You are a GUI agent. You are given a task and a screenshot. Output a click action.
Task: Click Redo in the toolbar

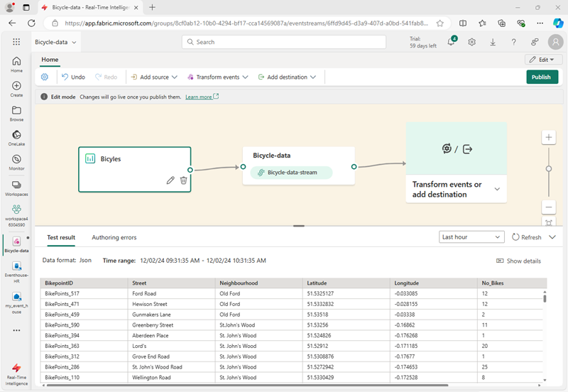(x=106, y=77)
